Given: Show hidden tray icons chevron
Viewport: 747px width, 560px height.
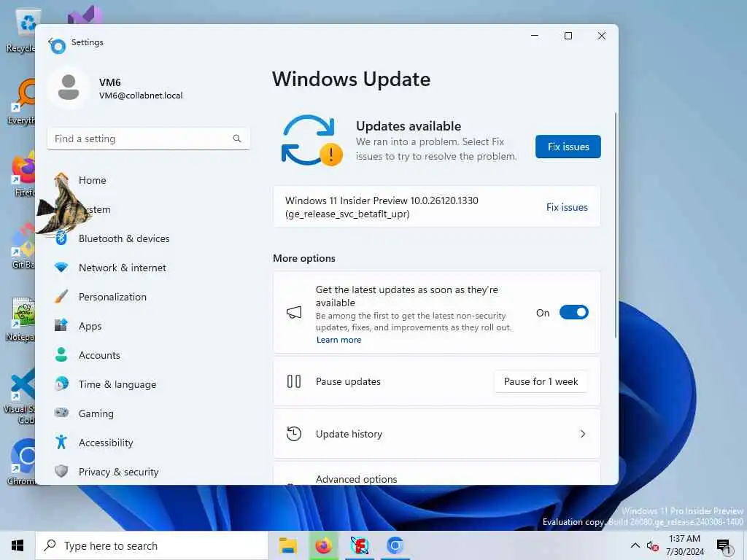Looking at the screenshot, I should pos(635,545).
